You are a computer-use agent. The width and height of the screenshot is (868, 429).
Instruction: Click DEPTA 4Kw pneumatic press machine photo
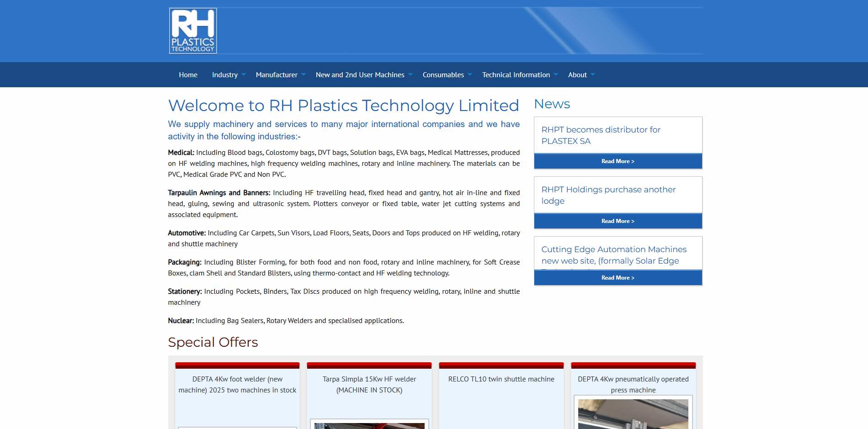[x=633, y=414]
